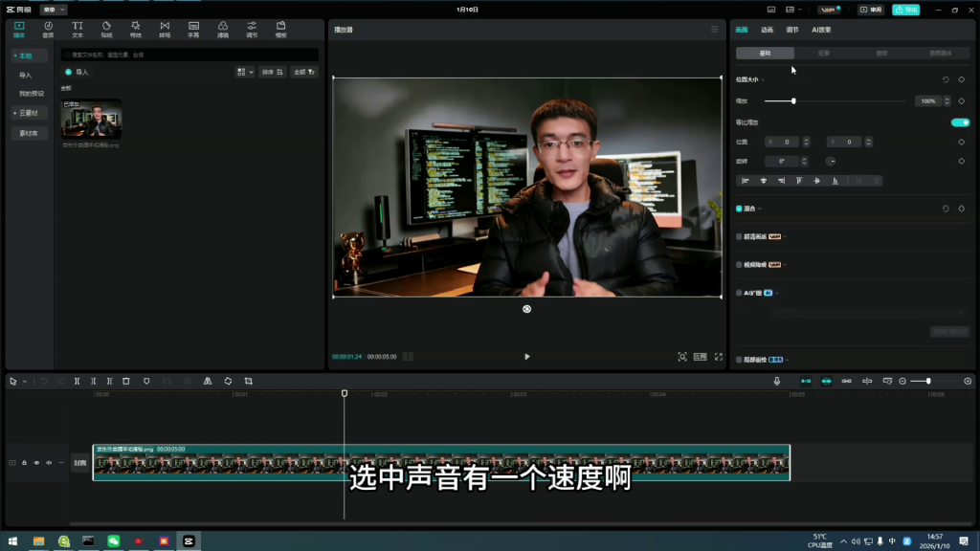Toggle magnetic snapping in the timeline toolbar
This screenshot has width=980, height=551.
826,381
